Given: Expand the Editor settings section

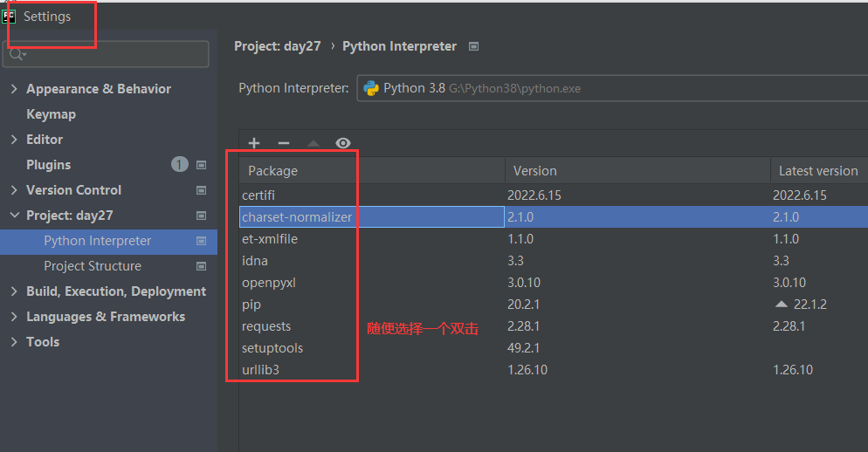Looking at the screenshot, I should tap(14, 140).
